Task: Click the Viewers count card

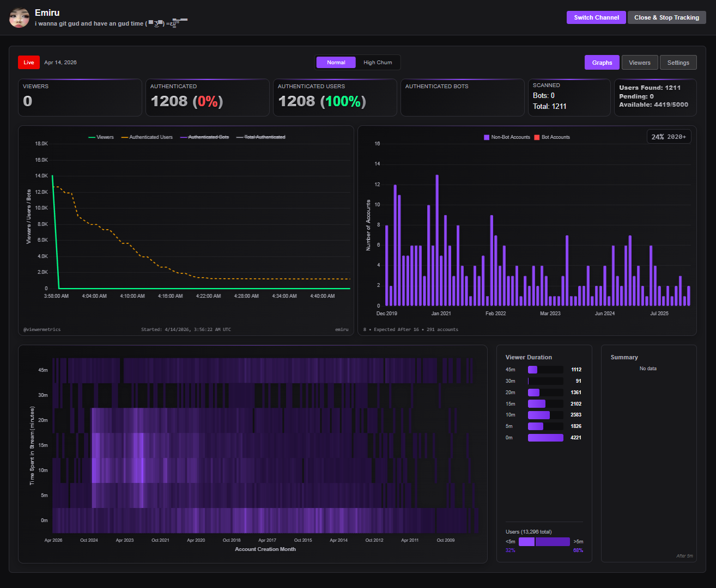Action: (80, 97)
